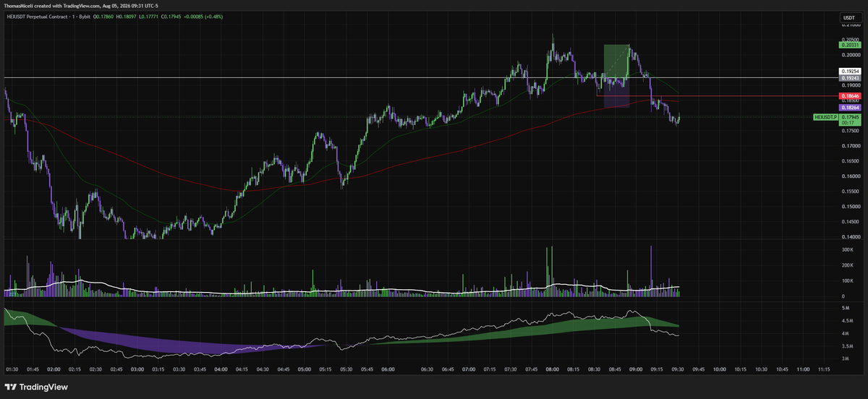Click the 01:30 time axis label
868x399 pixels.
pos(12,369)
